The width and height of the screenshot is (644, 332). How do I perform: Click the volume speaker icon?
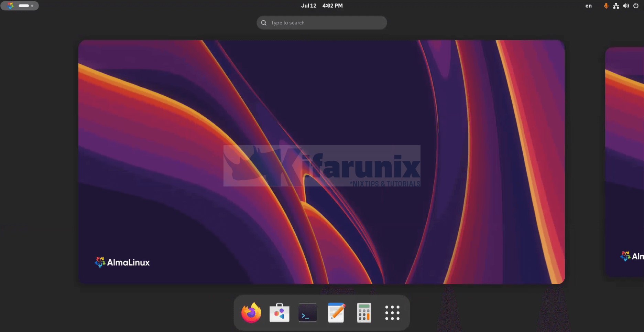[626, 6]
